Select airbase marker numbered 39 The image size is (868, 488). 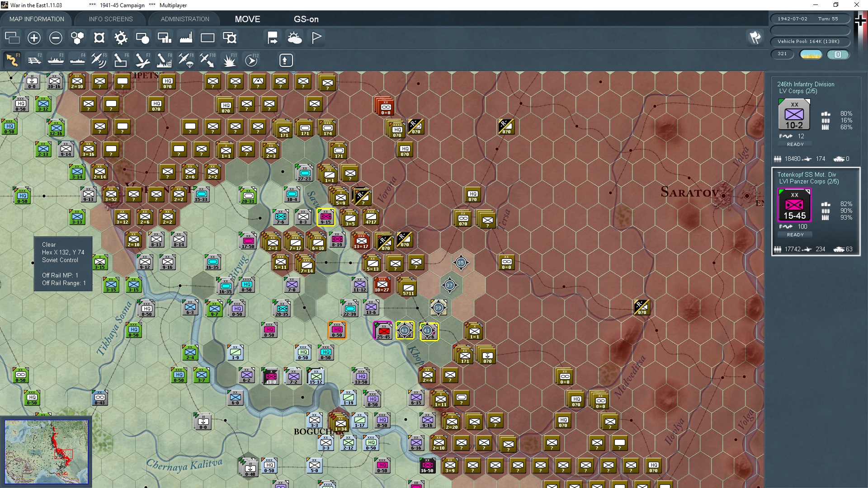(438, 308)
